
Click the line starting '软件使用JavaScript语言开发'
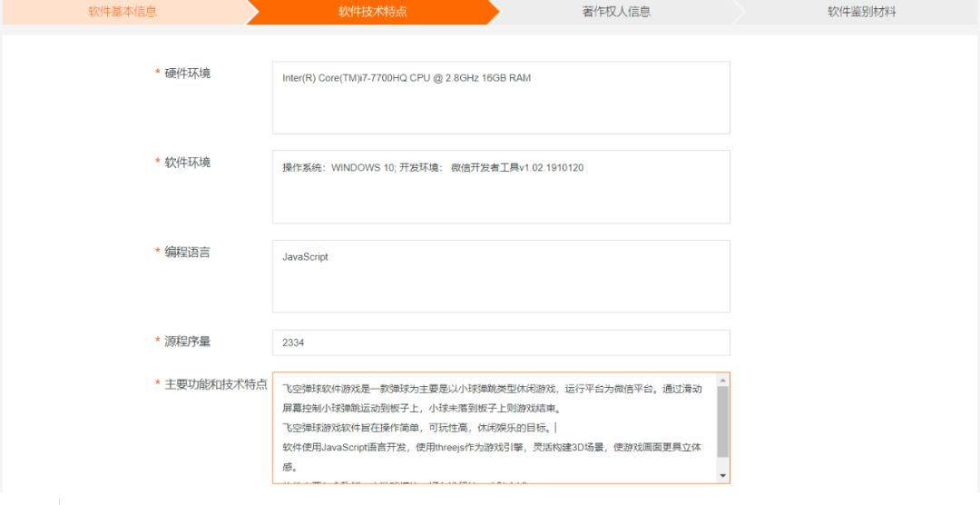click(x=492, y=448)
